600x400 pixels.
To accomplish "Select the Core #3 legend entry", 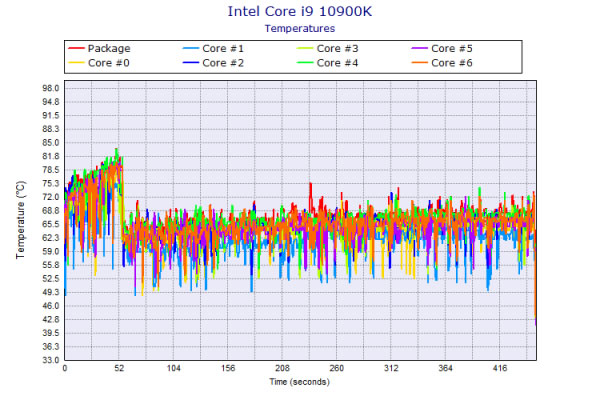I will pos(328,49).
